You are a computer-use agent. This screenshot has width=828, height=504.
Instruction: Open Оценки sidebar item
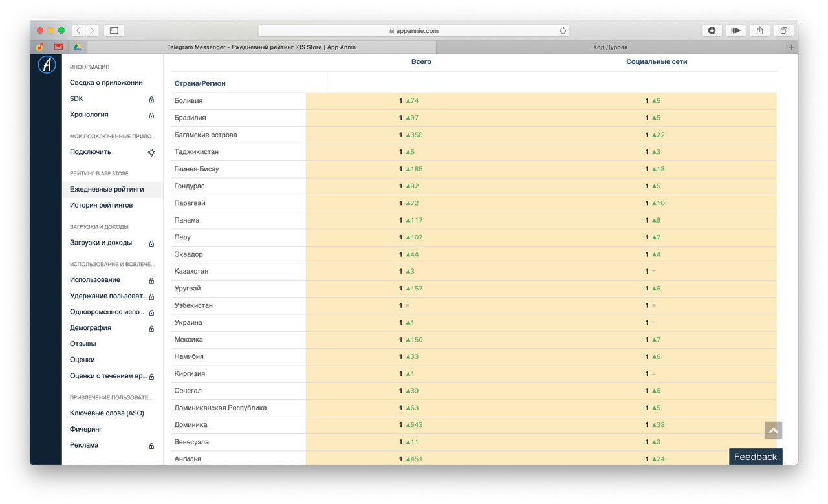tap(82, 360)
